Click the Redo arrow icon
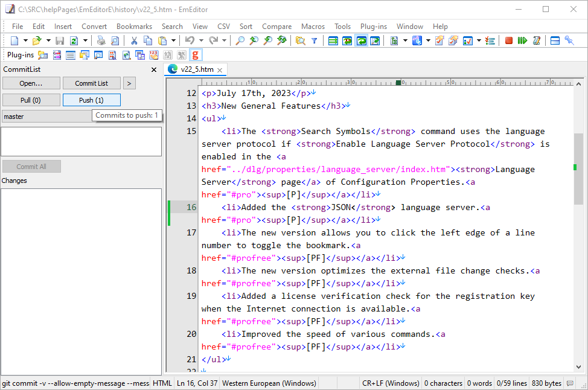 [x=213, y=40]
